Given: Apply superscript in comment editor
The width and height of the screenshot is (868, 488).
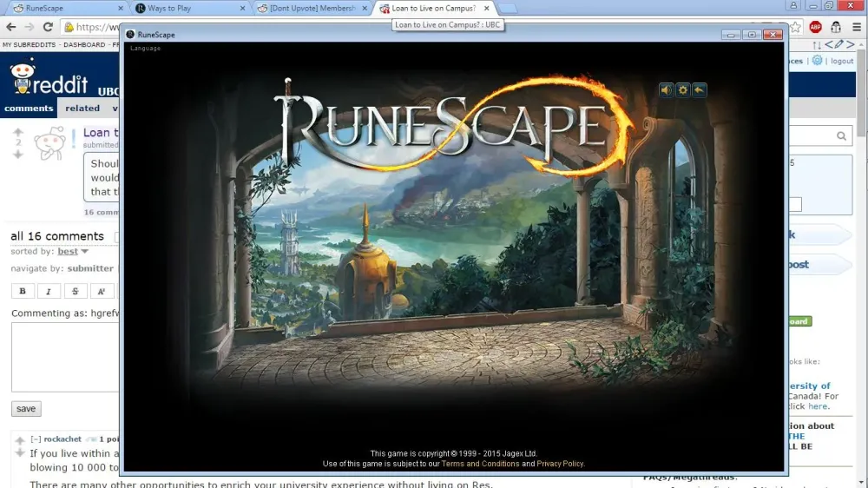Looking at the screenshot, I should [x=102, y=291].
